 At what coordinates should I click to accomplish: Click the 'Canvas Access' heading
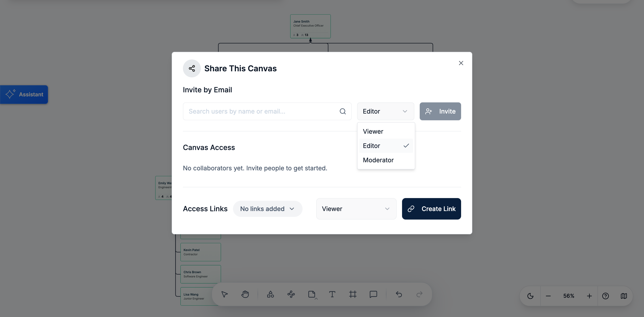pos(209,148)
